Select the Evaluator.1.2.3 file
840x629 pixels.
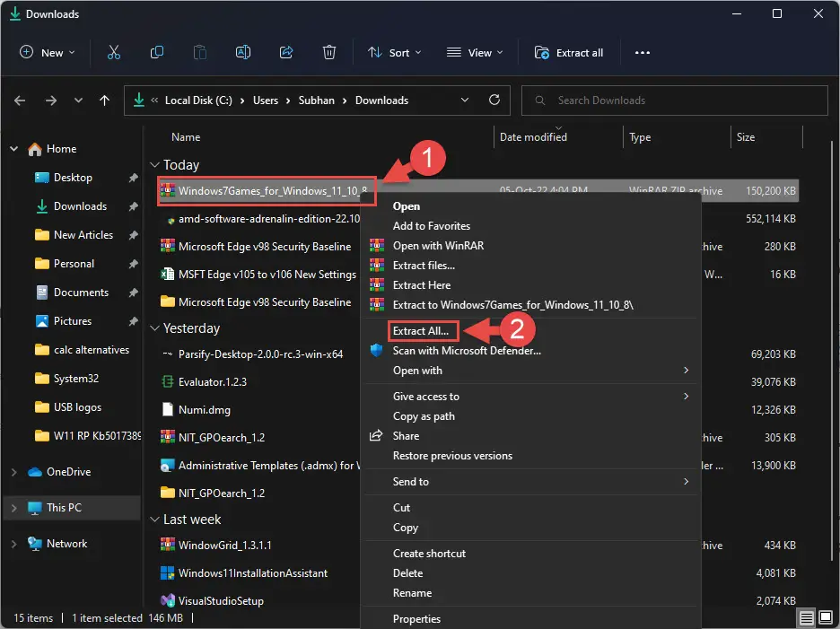coord(212,382)
